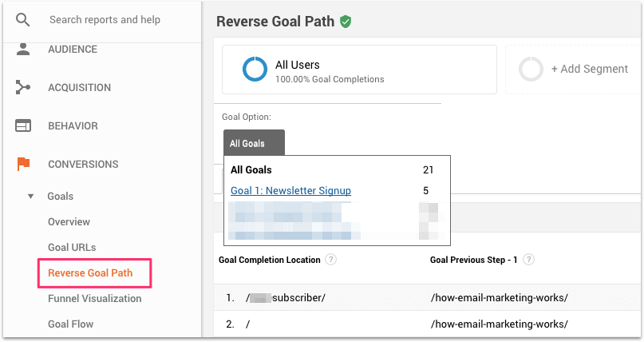The height and width of the screenshot is (342, 644).
Task: Open the All Goals dropdown button
Action: click(253, 144)
